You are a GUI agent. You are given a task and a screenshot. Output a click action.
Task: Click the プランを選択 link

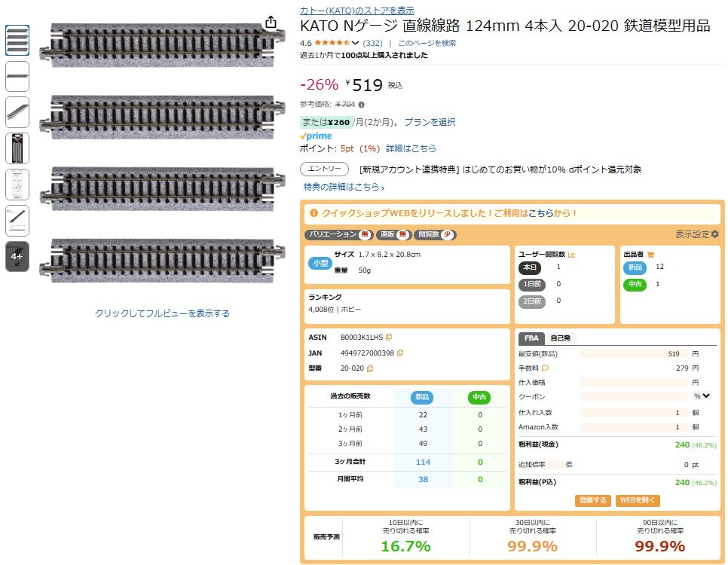click(x=430, y=122)
